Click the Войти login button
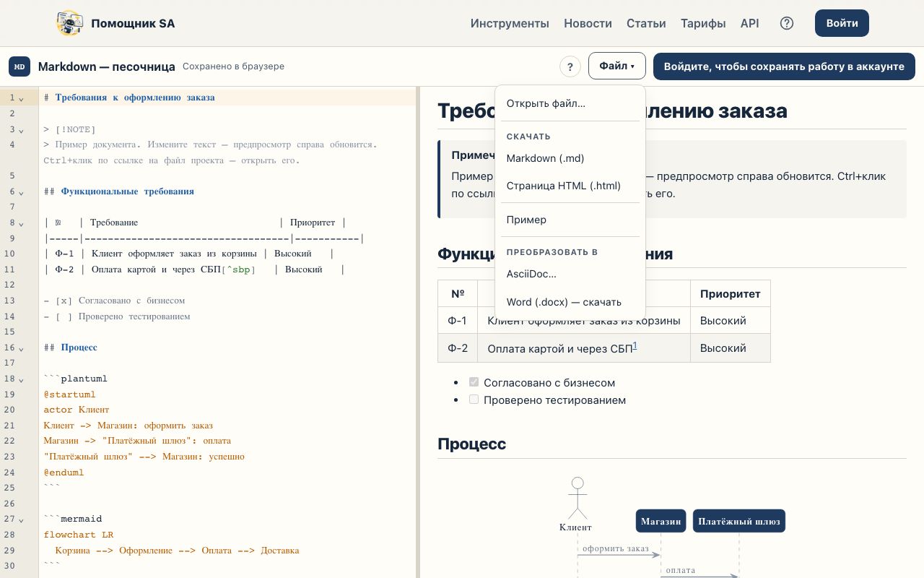This screenshot has height=578, width=924. (x=842, y=23)
